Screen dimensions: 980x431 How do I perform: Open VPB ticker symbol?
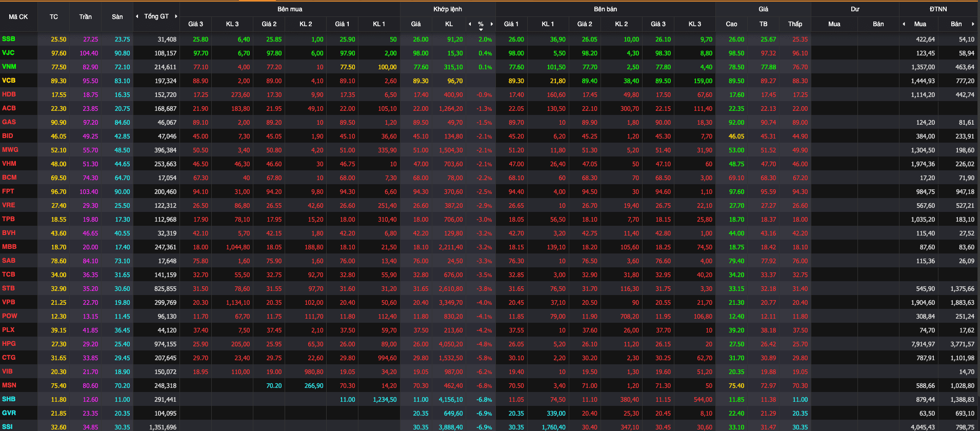click(9, 302)
